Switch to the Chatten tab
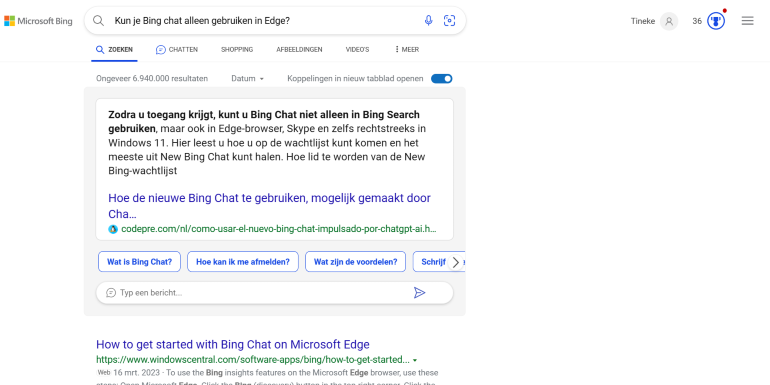The height and width of the screenshot is (385, 770). point(177,50)
